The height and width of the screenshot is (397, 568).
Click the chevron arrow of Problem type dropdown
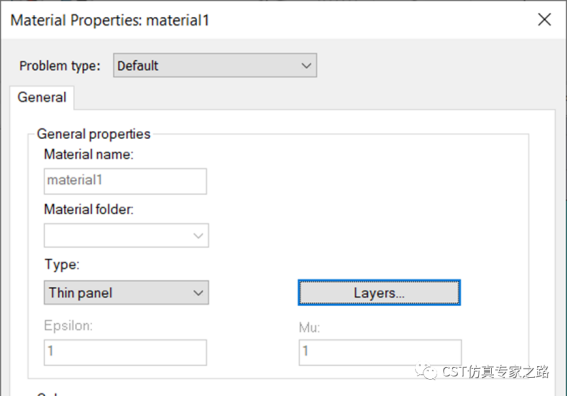pos(306,66)
